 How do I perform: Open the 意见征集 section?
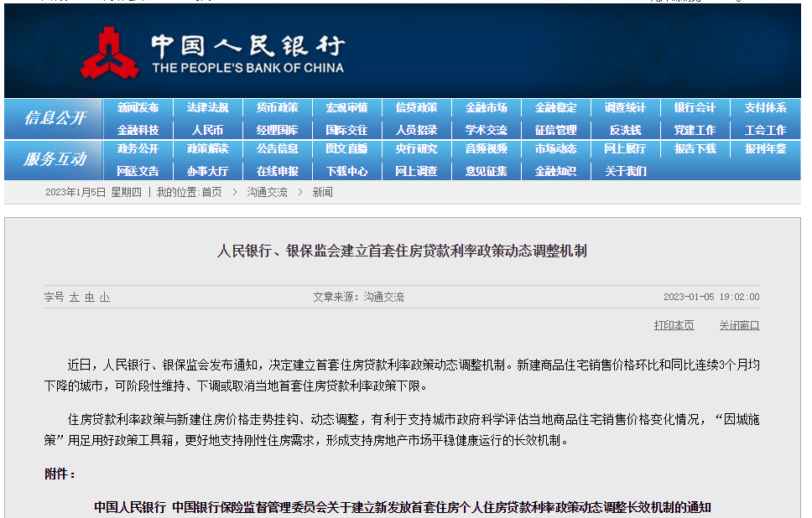click(487, 171)
